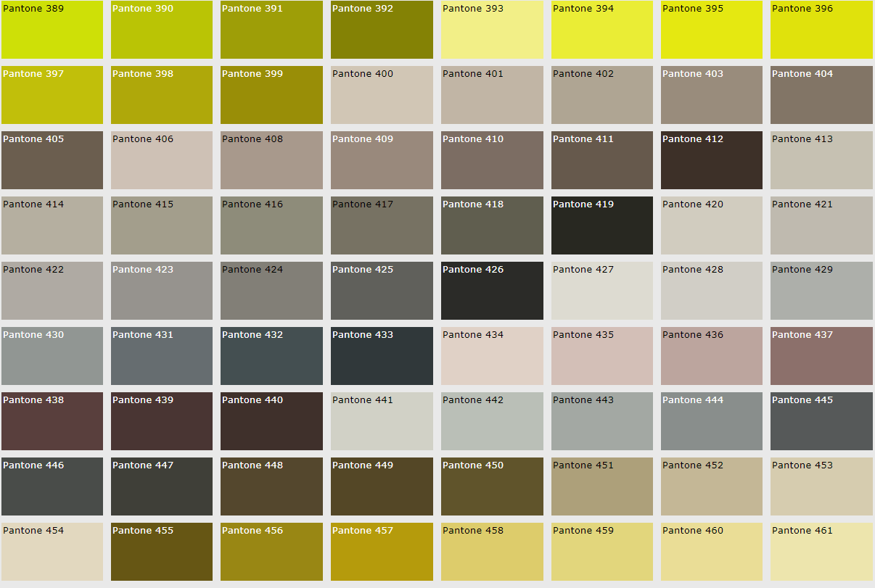The image size is (875, 588).
Task: Select the Pantone 457 mustard swatch
Action: click(382, 552)
